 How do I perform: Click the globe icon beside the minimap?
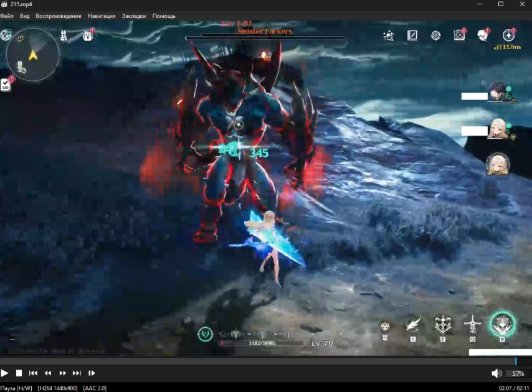[x=6, y=35]
